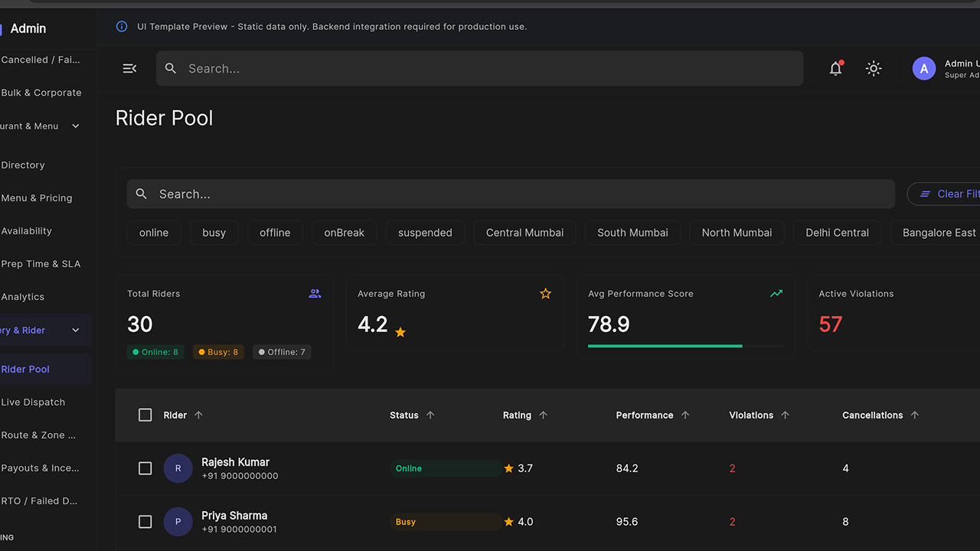
Task: Check Priya Sharma row checkbox
Action: coord(145,522)
